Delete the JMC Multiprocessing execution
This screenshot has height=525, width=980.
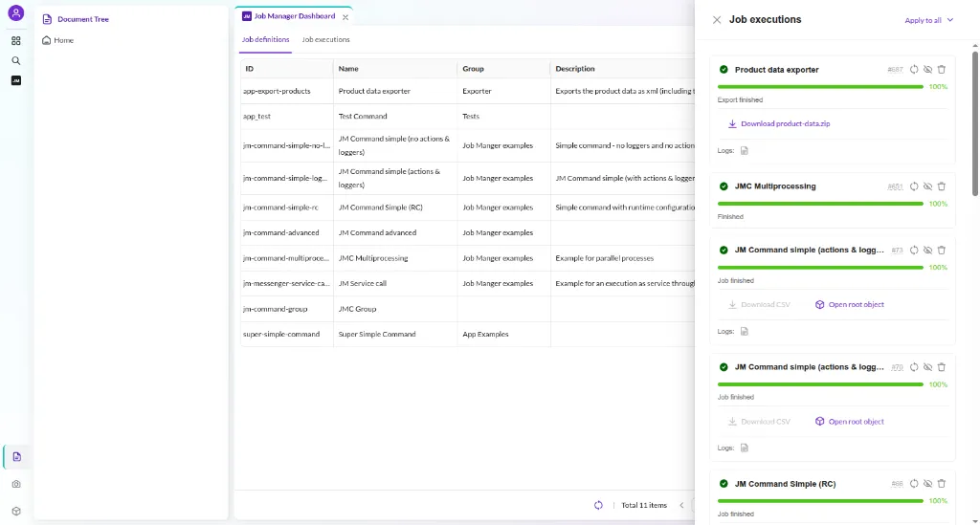point(942,186)
